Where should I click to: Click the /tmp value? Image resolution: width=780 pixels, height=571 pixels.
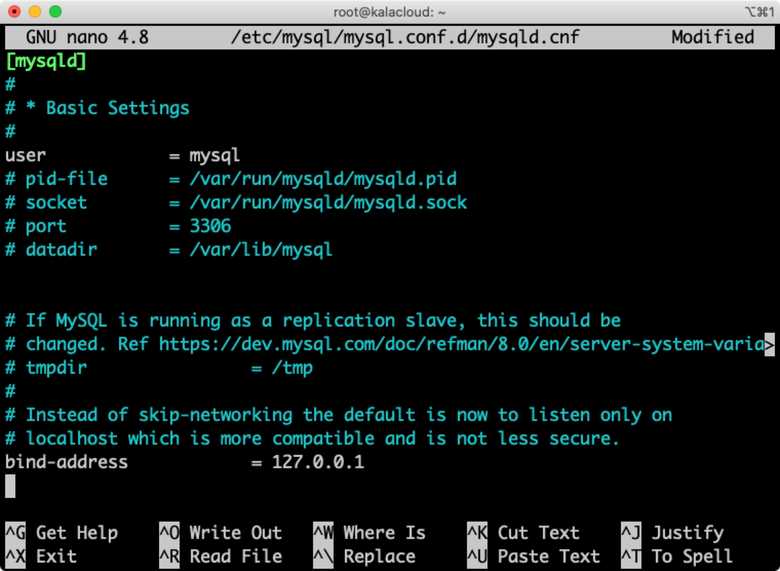coord(292,368)
